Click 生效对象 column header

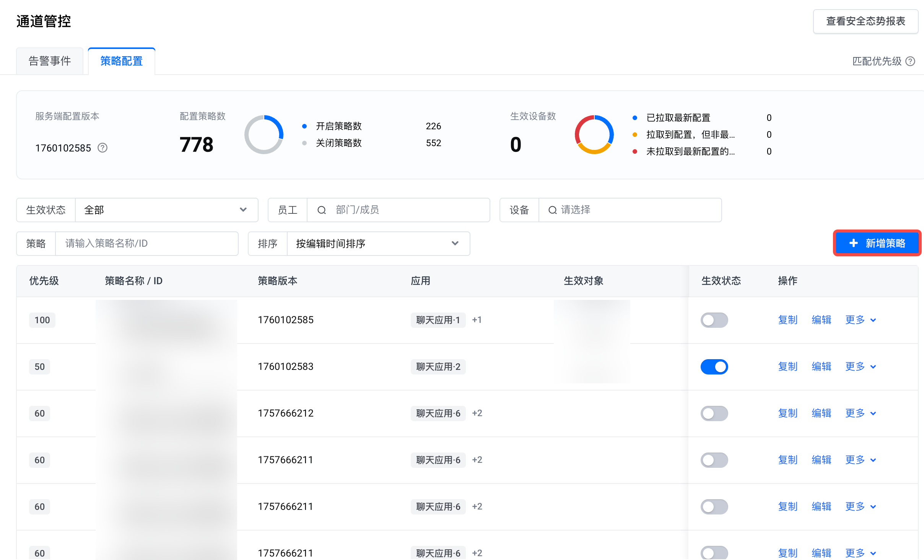point(584,281)
